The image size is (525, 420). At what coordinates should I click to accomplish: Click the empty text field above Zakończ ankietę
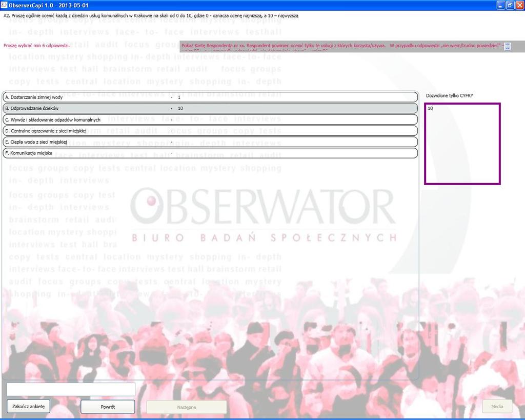[x=71, y=390]
